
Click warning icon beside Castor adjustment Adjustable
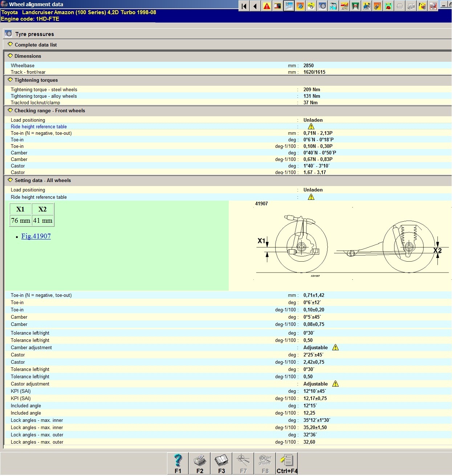(335, 384)
